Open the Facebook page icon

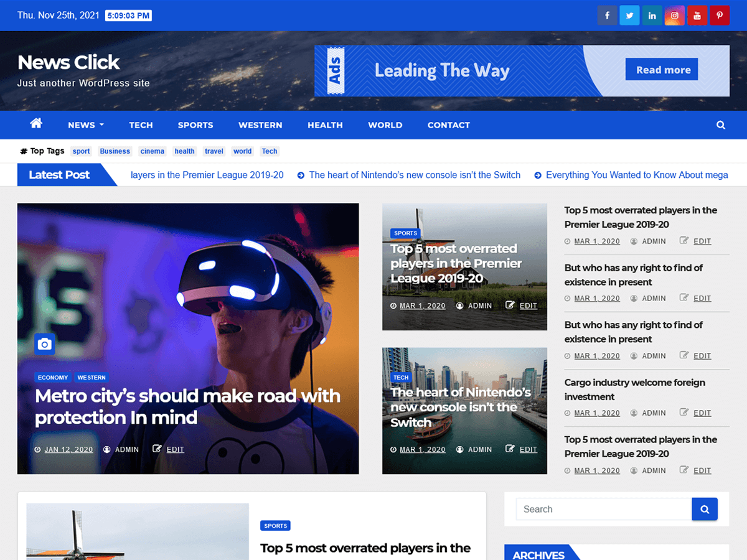coord(607,15)
